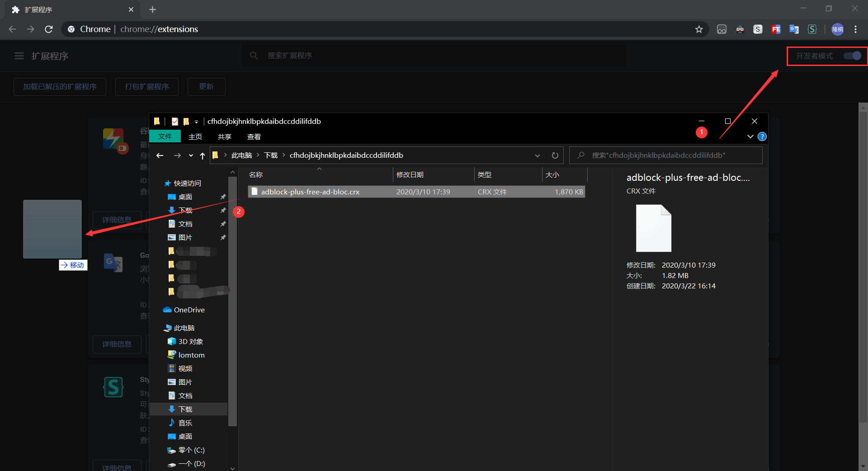Click the Chrome address bar URL
The width and height of the screenshot is (868, 471).
(159, 29)
